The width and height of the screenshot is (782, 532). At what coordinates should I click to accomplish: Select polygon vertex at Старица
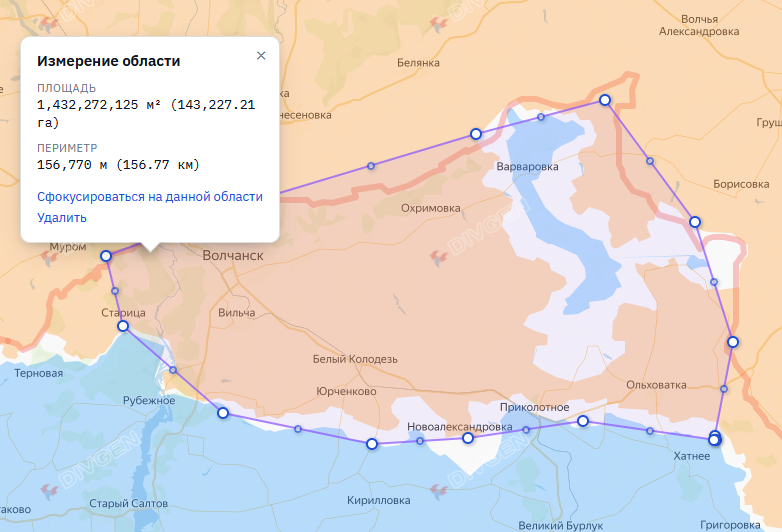click(123, 326)
